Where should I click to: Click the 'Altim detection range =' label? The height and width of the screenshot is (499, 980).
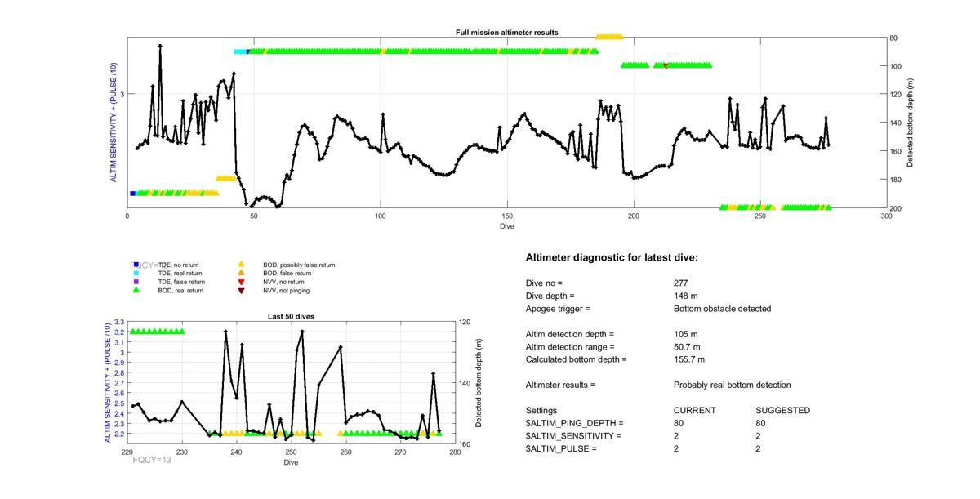(x=569, y=347)
